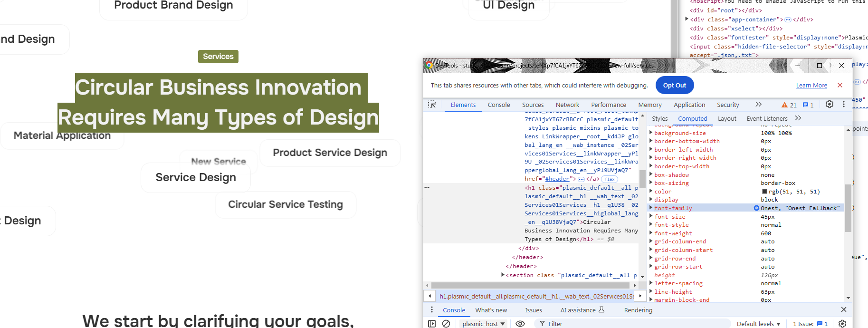868x328 pixels.
Task: Close the console drawer
Action: (x=844, y=310)
